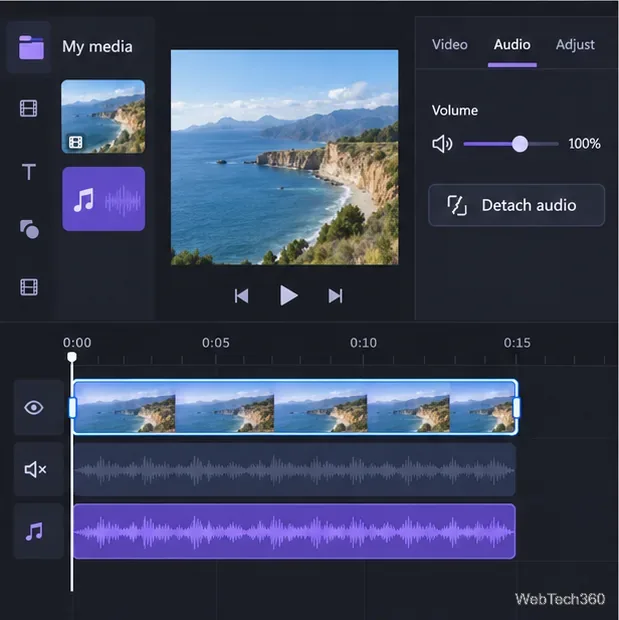The height and width of the screenshot is (620, 619).
Task: Select the muted gray audio waveform clip
Action: (295, 470)
